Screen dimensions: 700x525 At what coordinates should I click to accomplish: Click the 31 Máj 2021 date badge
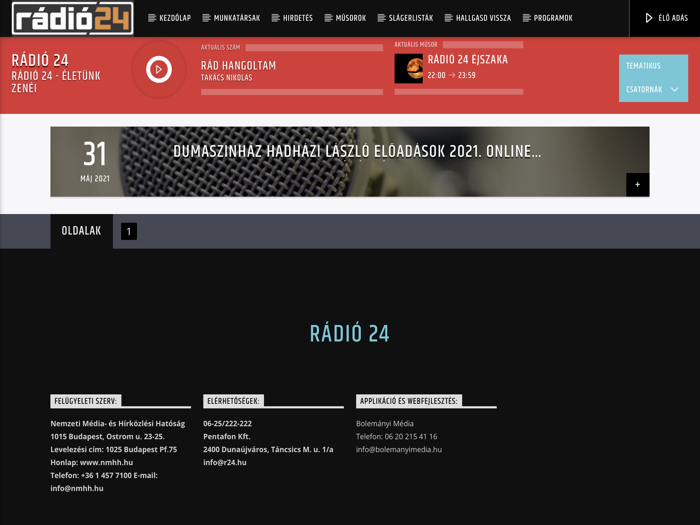pyautogui.click(x=95, y=162)
